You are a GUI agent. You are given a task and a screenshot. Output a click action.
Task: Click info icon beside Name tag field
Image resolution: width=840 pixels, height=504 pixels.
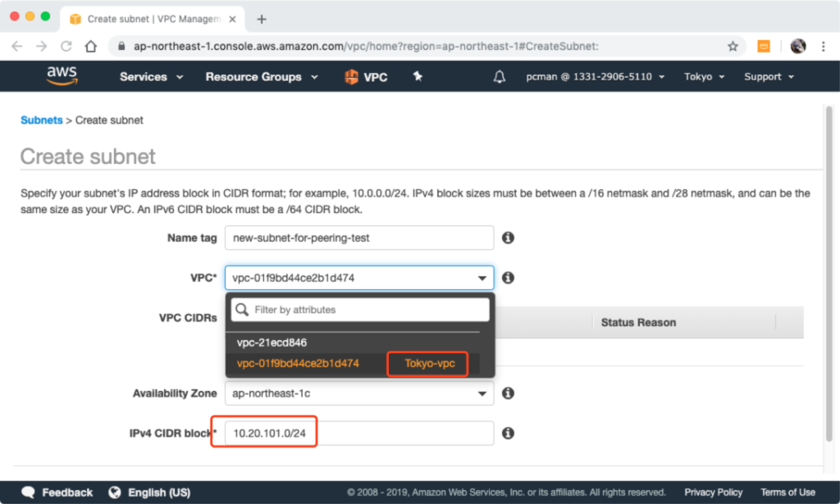(508, 238)
